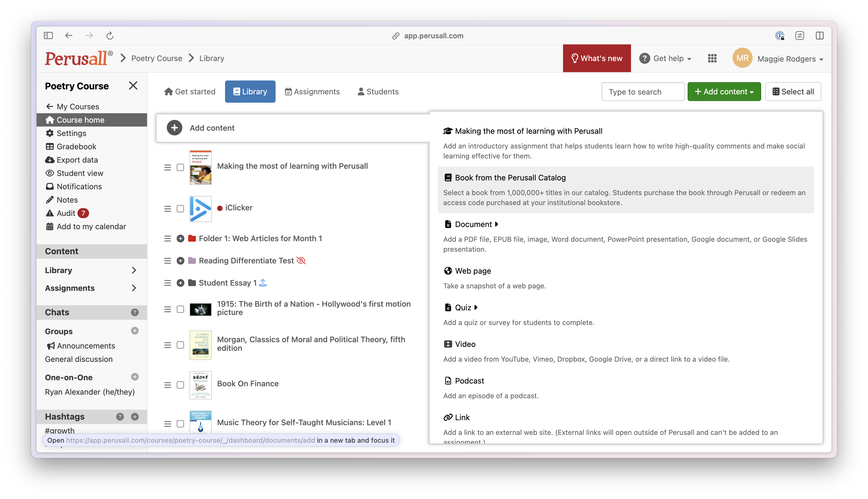Open the browser split view icon
Image resolution: width=868 pixels, height=499 pixels.
[819, 35]
